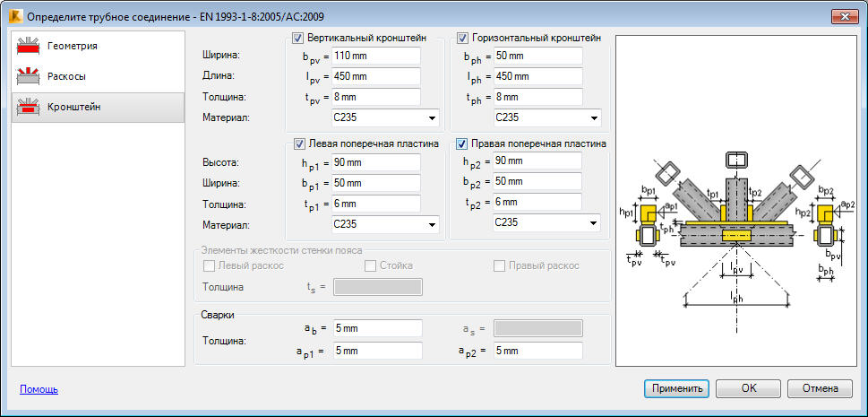Click the b pv width field 110 mm

[x=376, y=56]
